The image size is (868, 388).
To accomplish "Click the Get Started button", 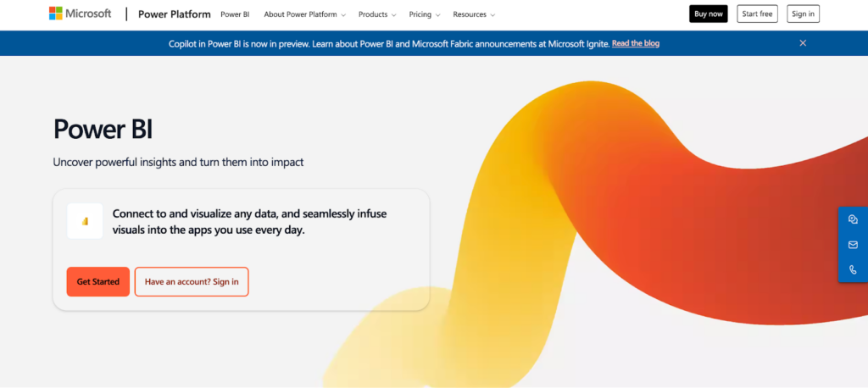I will 98,282.
